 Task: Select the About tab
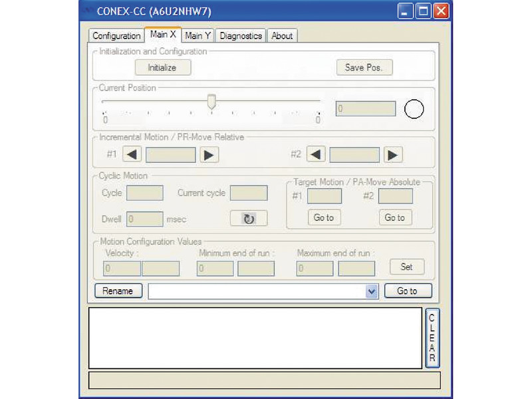coord(282,36)
